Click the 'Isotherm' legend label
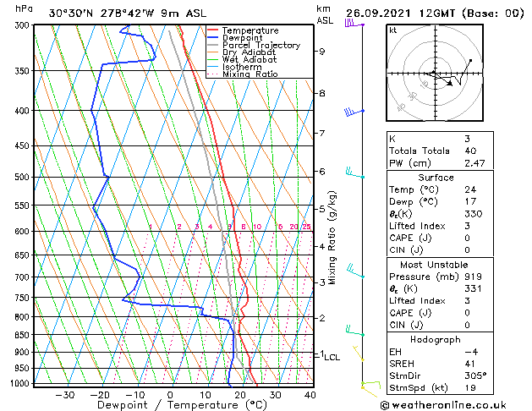 (242, 67)
